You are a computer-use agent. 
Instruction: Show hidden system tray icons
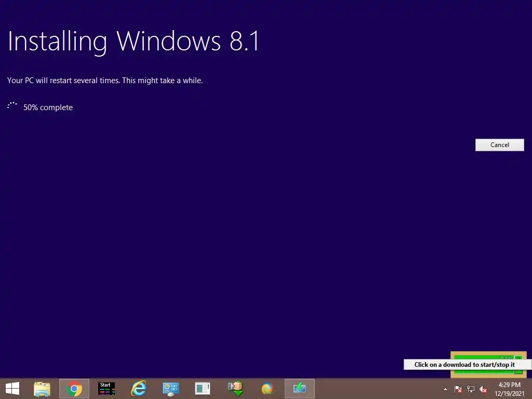[445, 389]
